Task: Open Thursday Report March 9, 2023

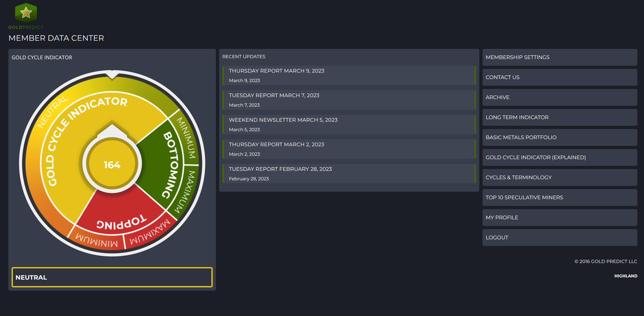Action: (276, 71)
